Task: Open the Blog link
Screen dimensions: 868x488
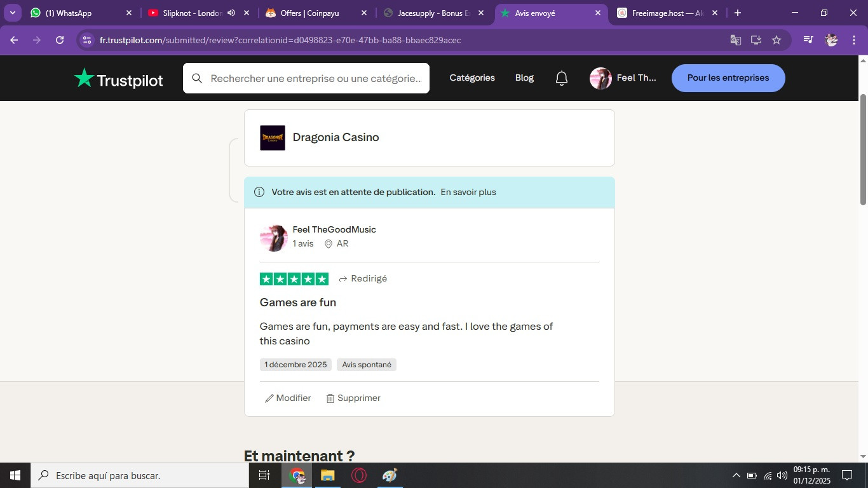Action: click(524, 78)
